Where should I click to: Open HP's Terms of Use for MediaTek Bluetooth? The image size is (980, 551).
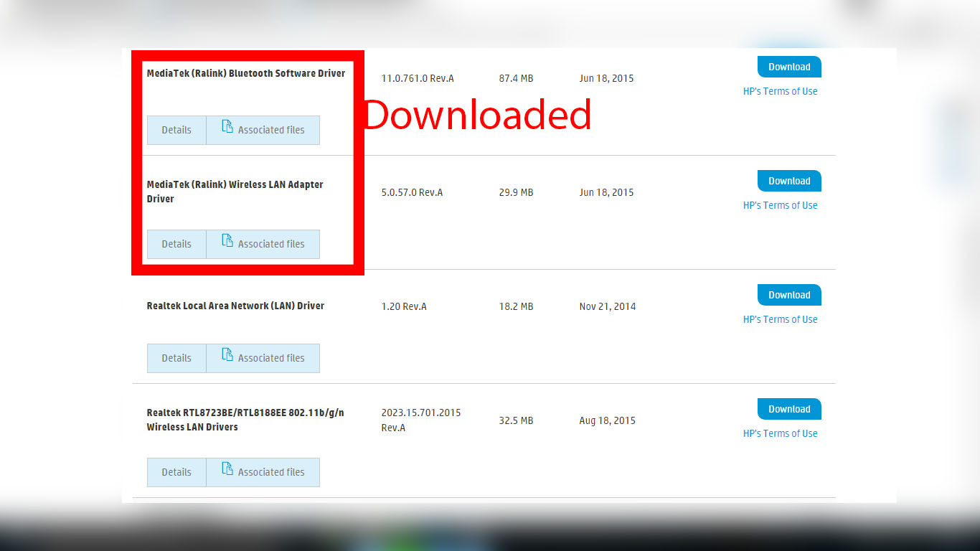coord(780,91)
